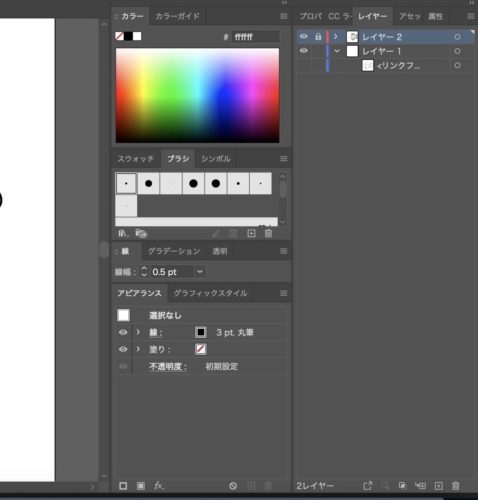Screen dimensions: 478x500
Task: Create a new layer
Action: [439, 486]
